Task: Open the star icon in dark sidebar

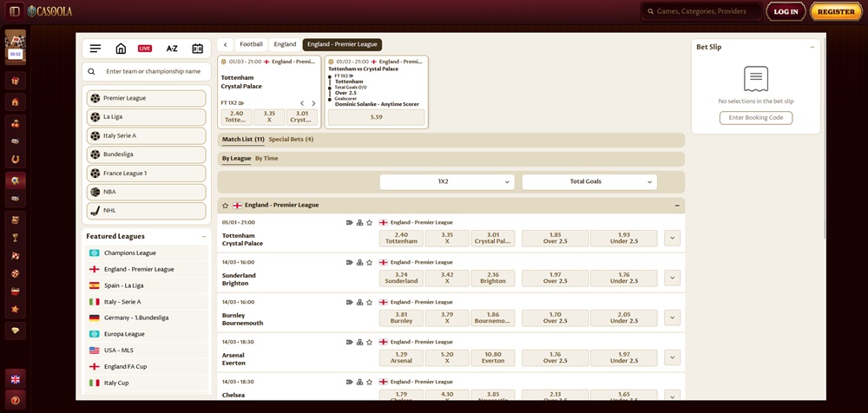Action: 16,309
